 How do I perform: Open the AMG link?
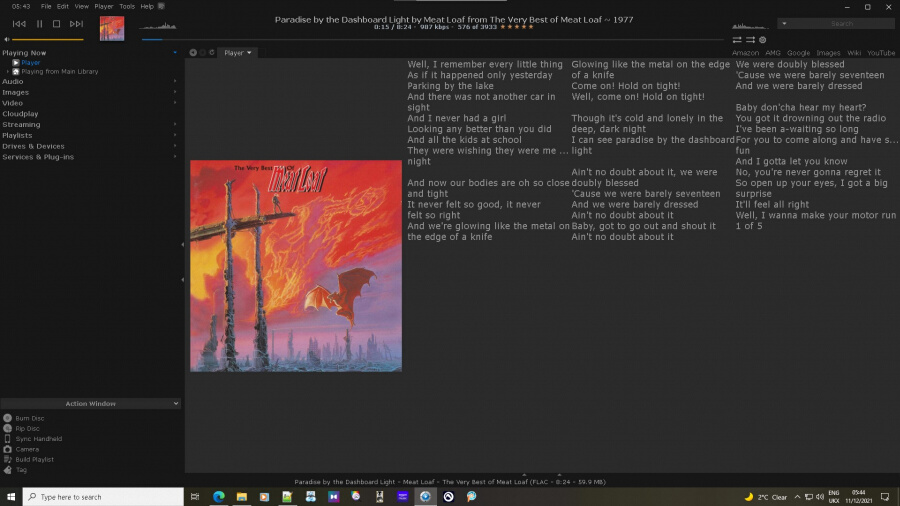(x=773, y=53)
